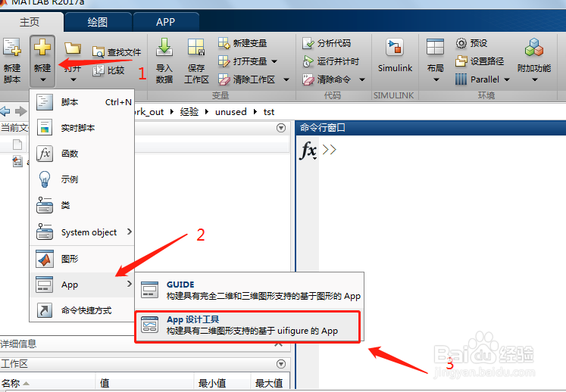This screenshot has width=566, height=392.
Task: Open 预设 (Preferences) gear icon
Action: tap(461, 43)
